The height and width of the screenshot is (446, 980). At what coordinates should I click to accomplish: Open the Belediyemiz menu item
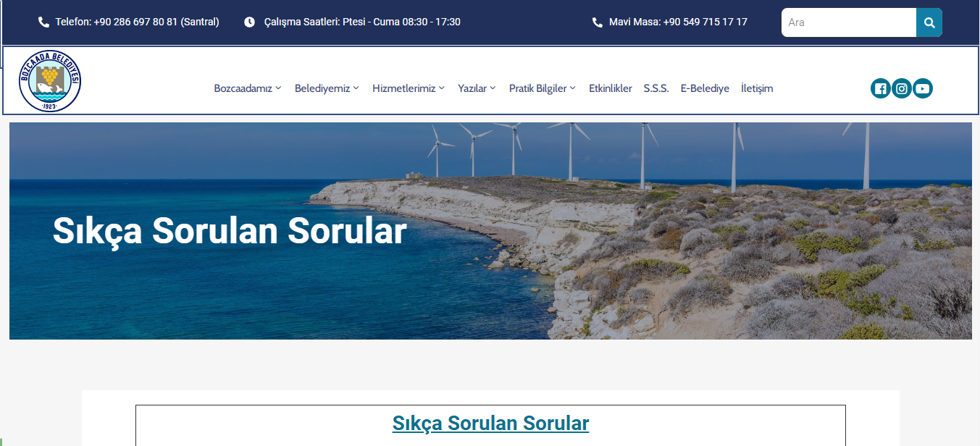point(322,88)
